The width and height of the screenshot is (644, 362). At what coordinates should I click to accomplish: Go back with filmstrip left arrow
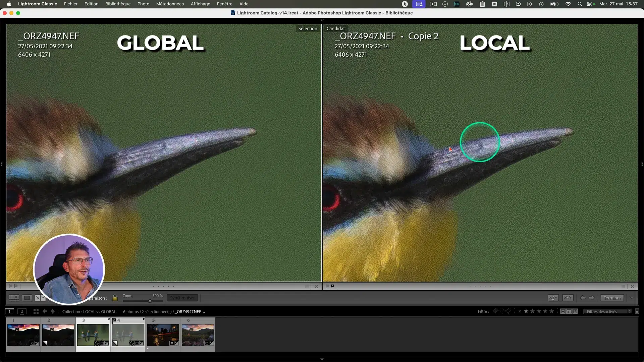point(44,311)
